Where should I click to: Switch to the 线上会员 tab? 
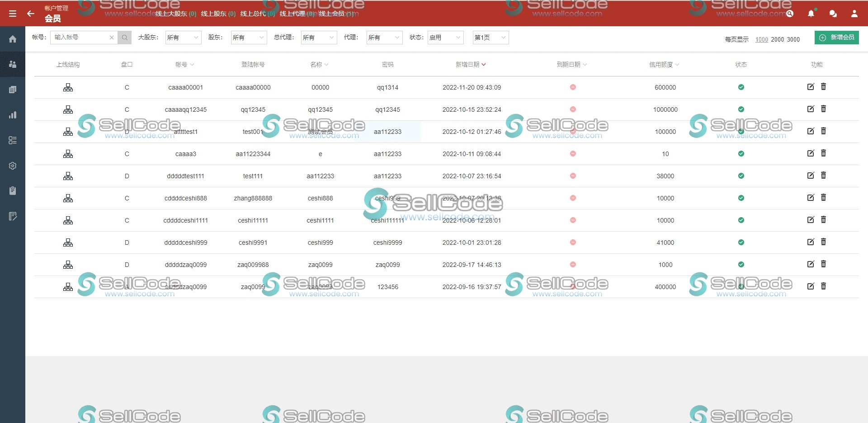(x=331, y=14)
